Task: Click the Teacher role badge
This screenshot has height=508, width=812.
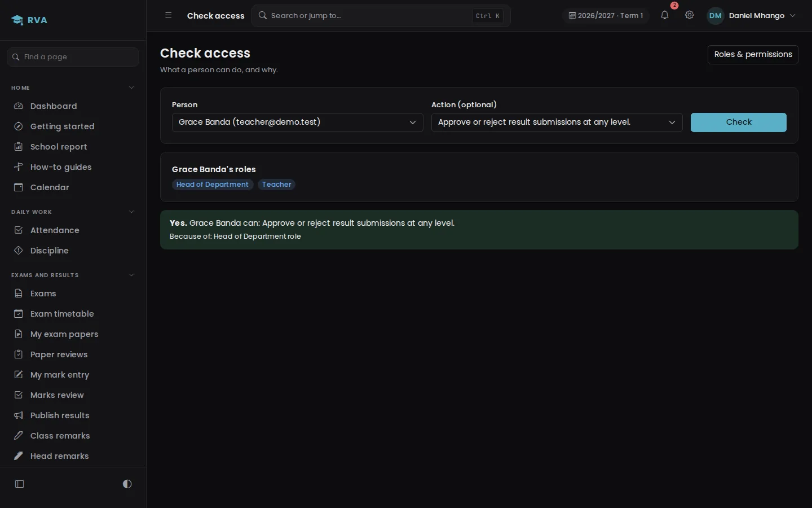Action: point(276,185)
